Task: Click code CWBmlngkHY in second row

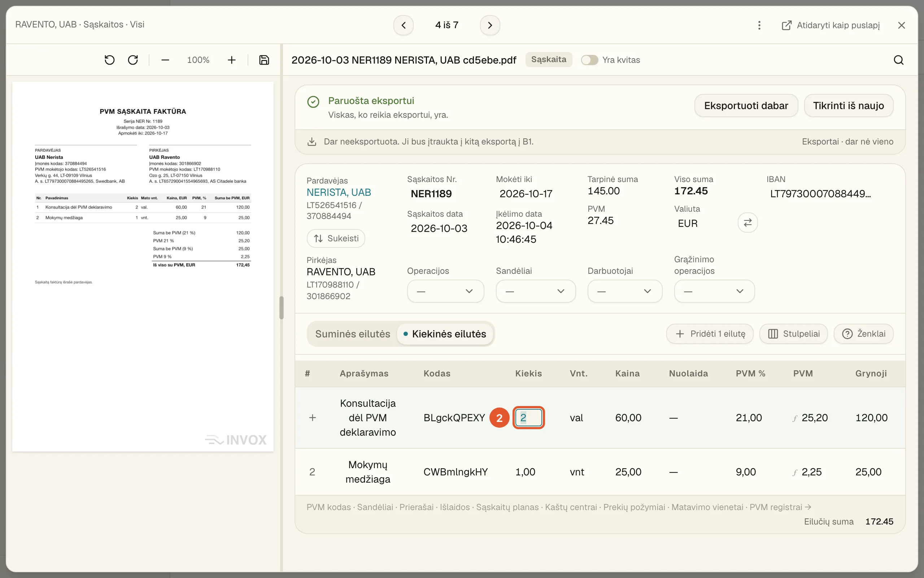Action: point(456,472)
